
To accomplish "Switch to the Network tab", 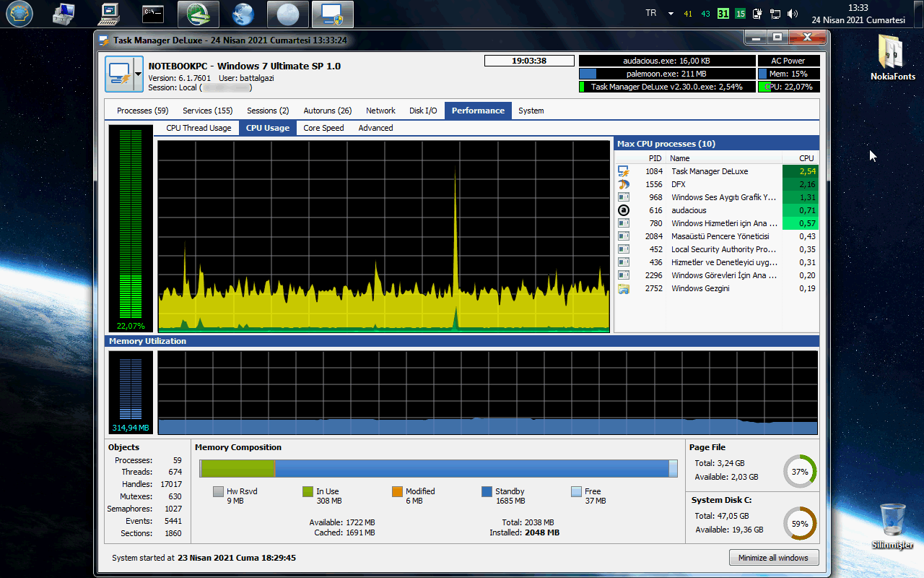I will (380, 111).
